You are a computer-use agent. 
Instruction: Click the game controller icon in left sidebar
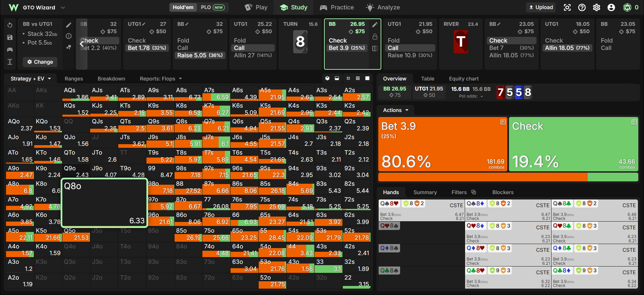(x=10, y=50)
